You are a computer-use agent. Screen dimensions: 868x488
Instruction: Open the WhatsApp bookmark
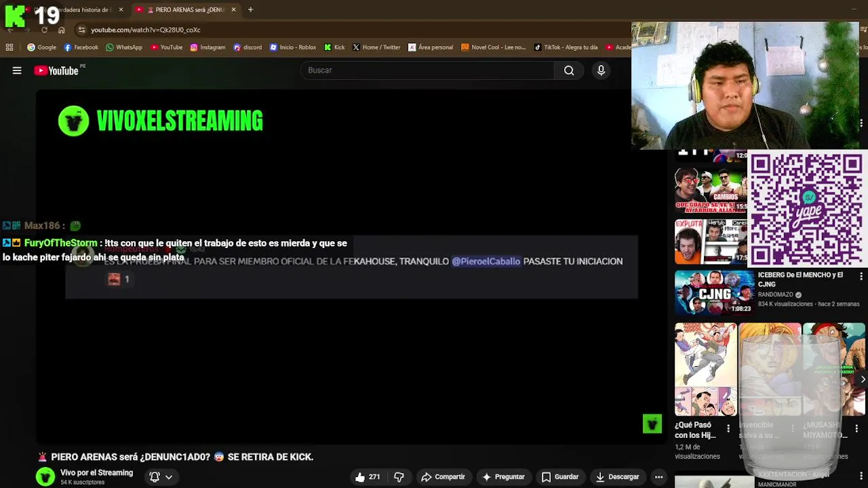pyautogui.click(x=124, y=47)
